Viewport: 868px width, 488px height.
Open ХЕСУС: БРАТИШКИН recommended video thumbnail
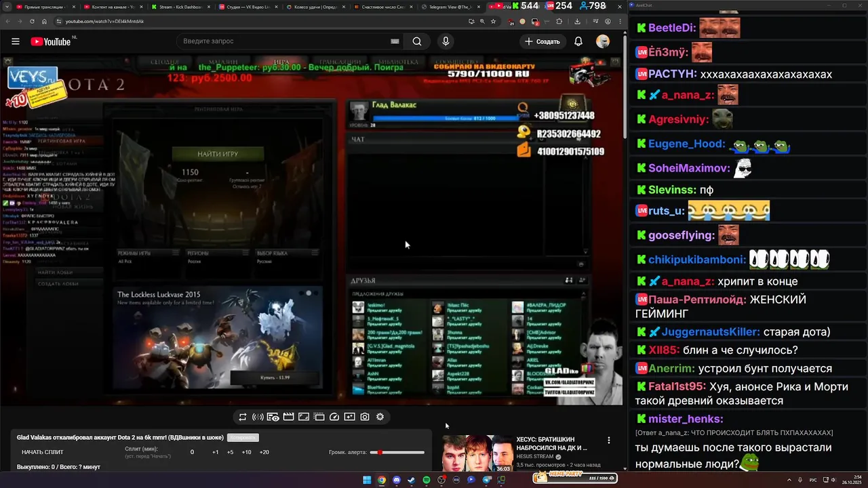coord(477,453)
